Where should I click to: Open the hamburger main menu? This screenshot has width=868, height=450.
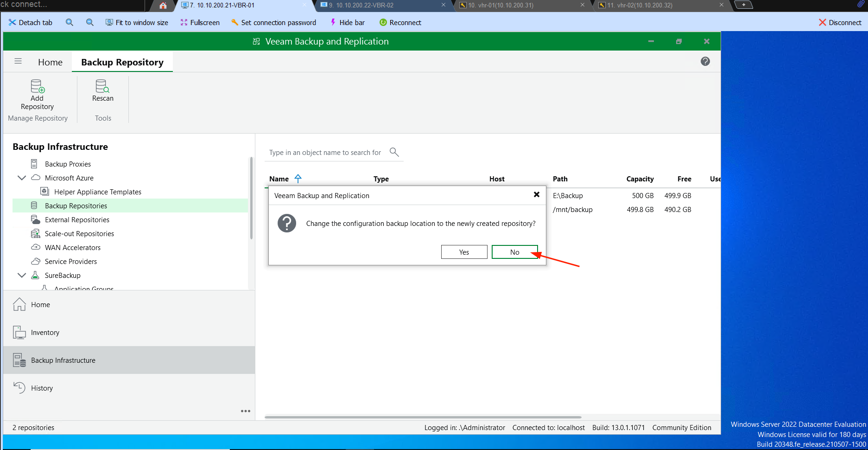click(x=18, y=61)
